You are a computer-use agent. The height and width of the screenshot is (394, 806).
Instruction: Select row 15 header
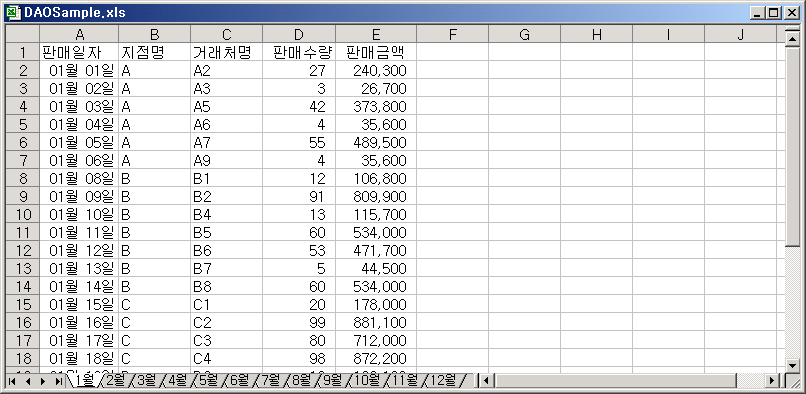[x=23, y=304]
